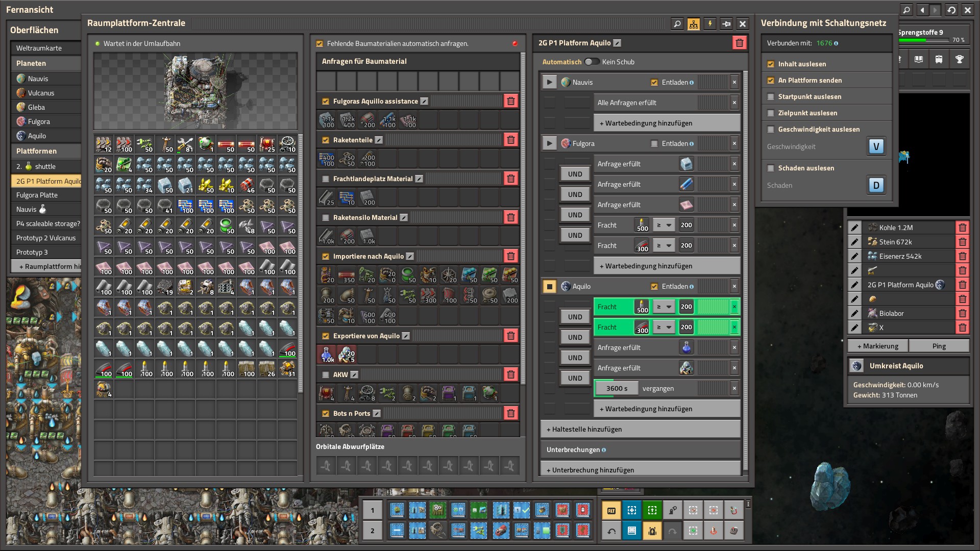980x551 pixels.
Task: Go to Nauvis stop with play button
Action: (x=549, y=82)
